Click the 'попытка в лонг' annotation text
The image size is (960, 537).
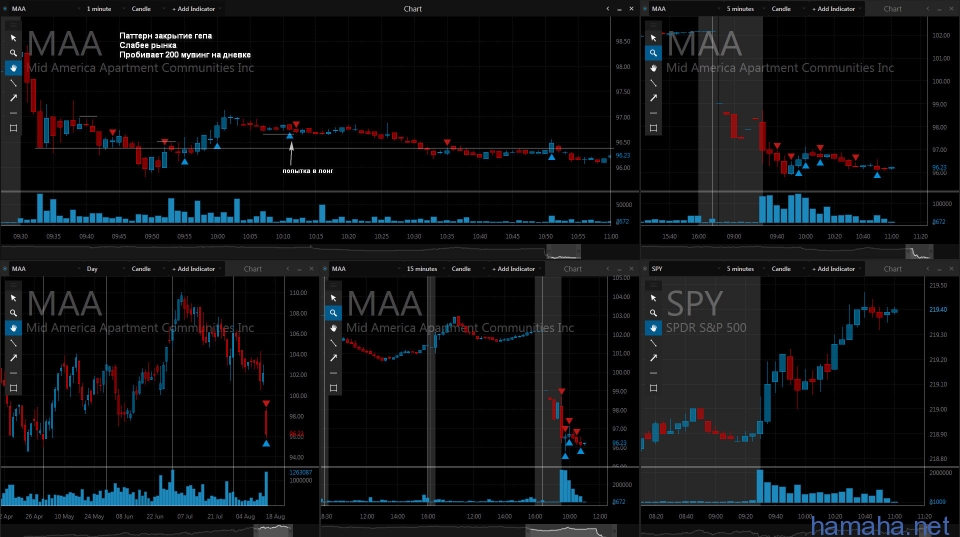tap(307, 171)
